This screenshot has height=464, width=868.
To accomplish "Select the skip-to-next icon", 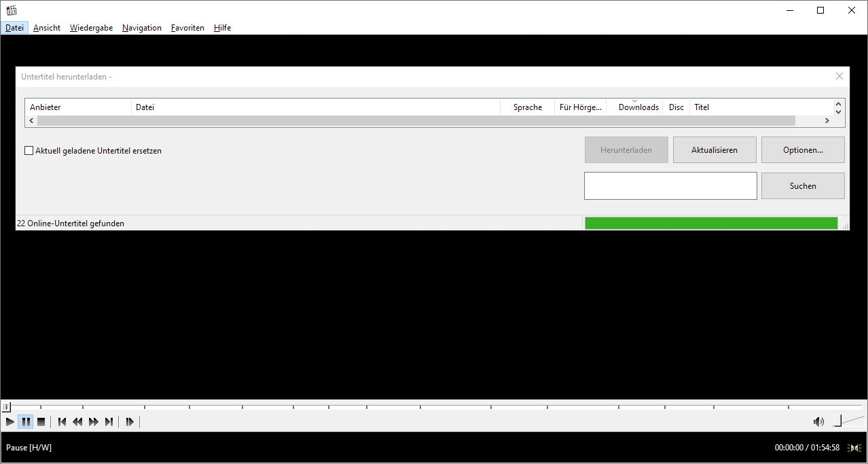I will click(x=109, y=421).
